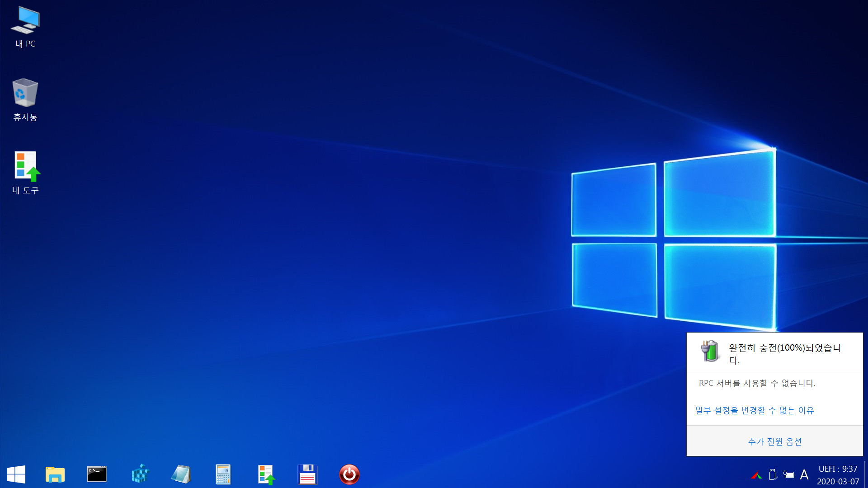
Task: Switch the input language indicator A
Action: click(804, 474)
